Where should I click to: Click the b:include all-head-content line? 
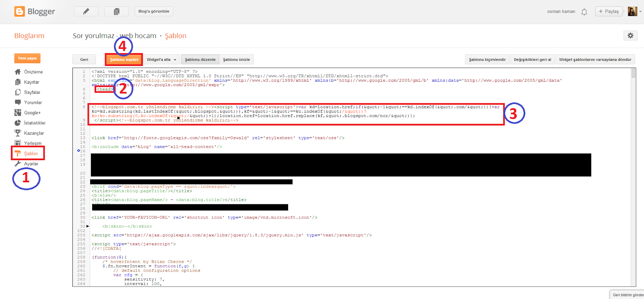tap(157, 146)
